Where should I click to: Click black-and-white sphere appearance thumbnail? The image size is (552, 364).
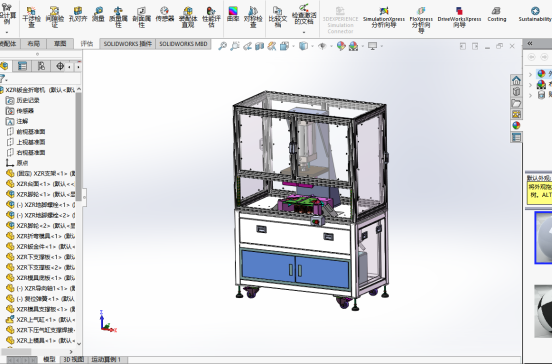543,310
